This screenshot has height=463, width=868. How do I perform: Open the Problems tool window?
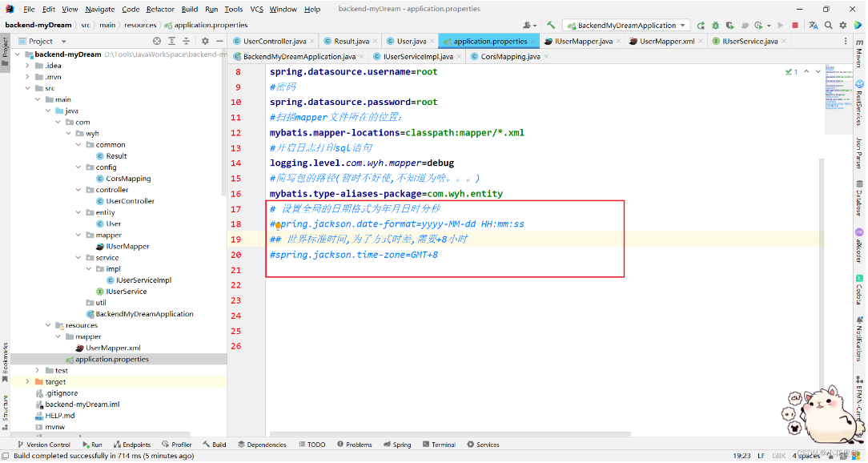point(354,445)
